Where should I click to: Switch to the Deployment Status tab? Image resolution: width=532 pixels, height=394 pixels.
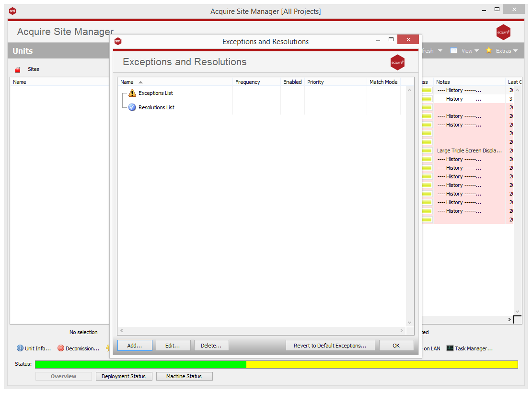pos(124,376)
